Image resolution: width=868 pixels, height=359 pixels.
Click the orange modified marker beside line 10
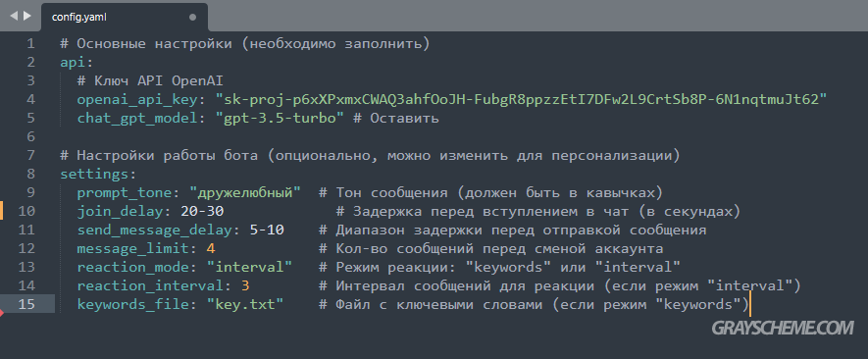coord(2,211)
